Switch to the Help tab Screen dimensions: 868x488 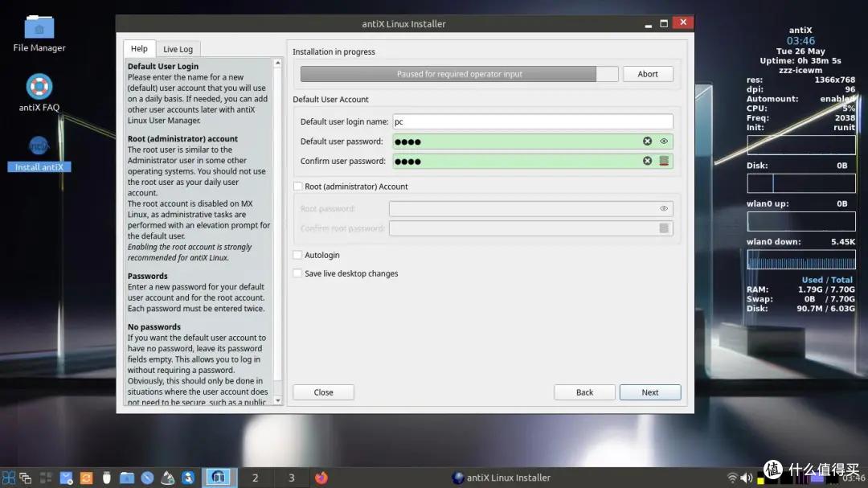[140, 49]
